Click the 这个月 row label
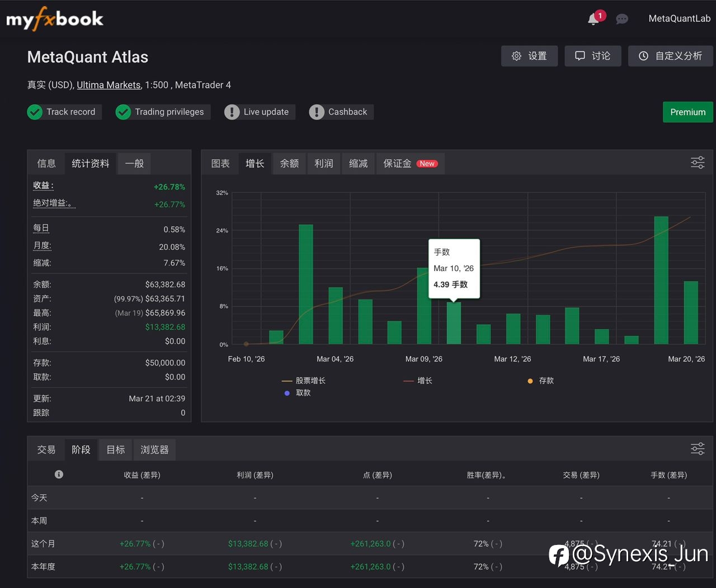This screenshot has height=588, width=716. [x=43, y=543]
